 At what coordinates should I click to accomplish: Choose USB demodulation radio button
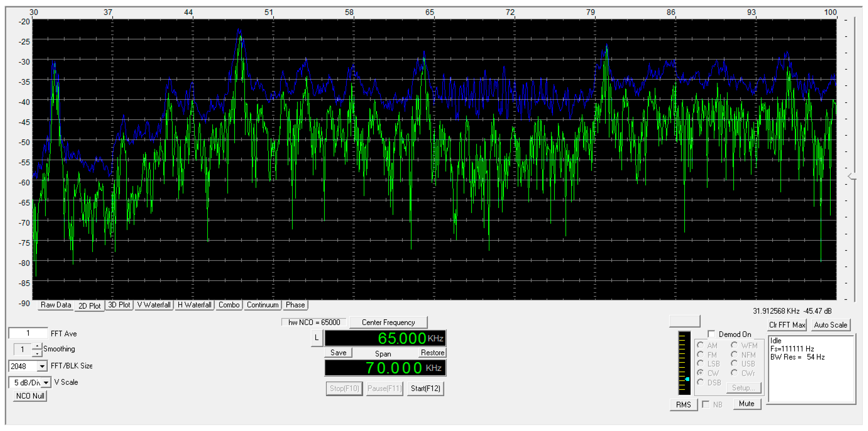pyautogui.click(x=734, y=363)
